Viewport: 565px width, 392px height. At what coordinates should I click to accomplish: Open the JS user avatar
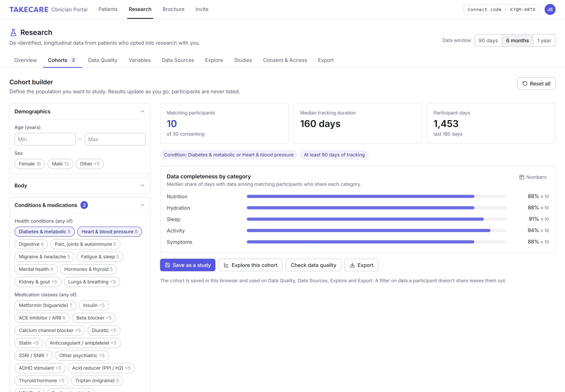550,9
